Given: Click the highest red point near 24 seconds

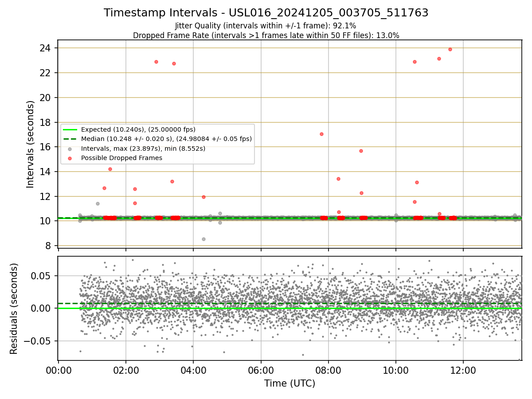Looking at the screenshot, I should 450,49.
